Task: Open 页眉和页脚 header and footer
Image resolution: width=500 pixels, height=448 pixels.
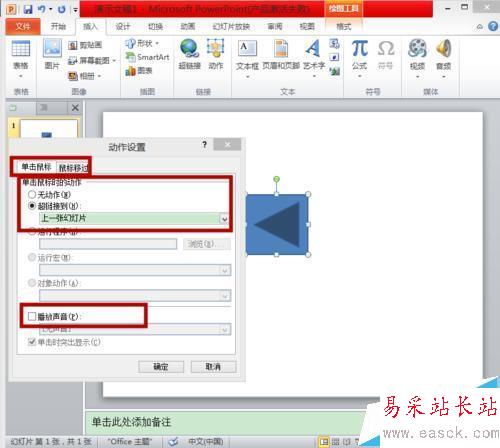Action: (281, 49)
